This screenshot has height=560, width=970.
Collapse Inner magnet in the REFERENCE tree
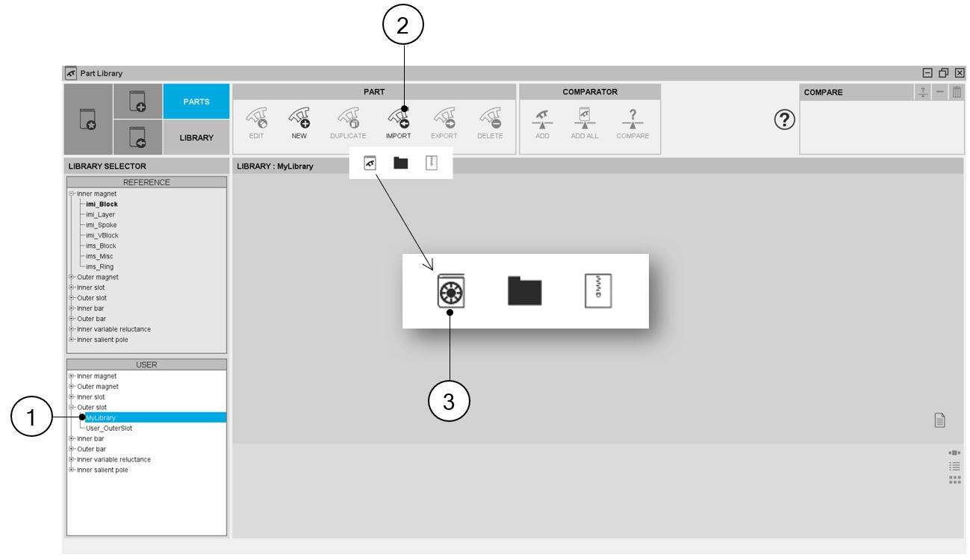click(72, 193)
